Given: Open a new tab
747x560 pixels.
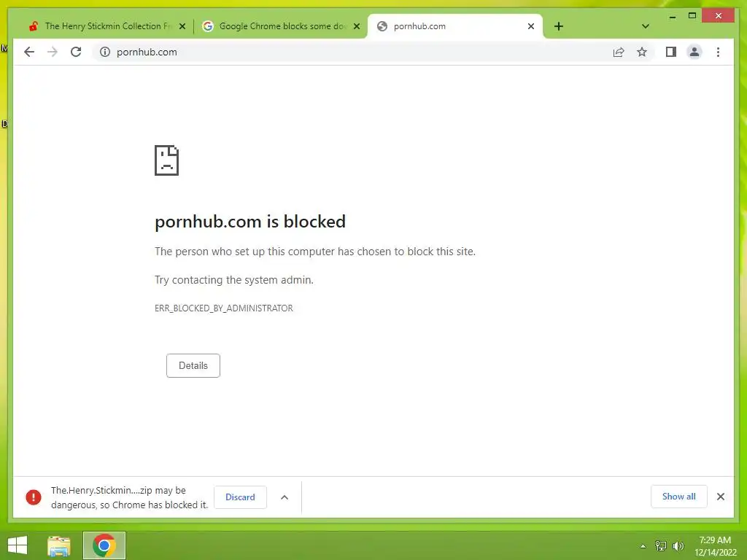Looking at the screenshot, I should click(559, 26).
